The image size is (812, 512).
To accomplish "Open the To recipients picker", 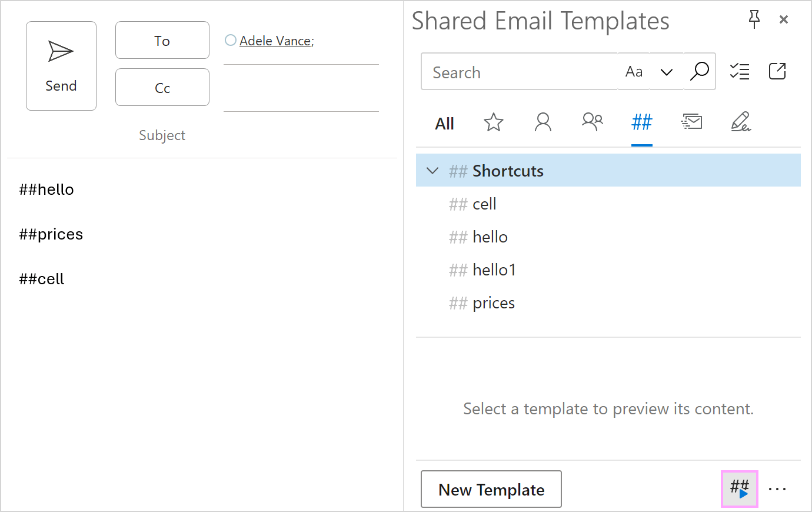I will (162, 40).
